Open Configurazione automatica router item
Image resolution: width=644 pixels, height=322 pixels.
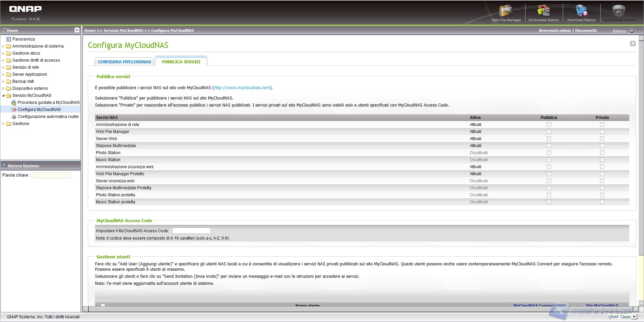48,117
